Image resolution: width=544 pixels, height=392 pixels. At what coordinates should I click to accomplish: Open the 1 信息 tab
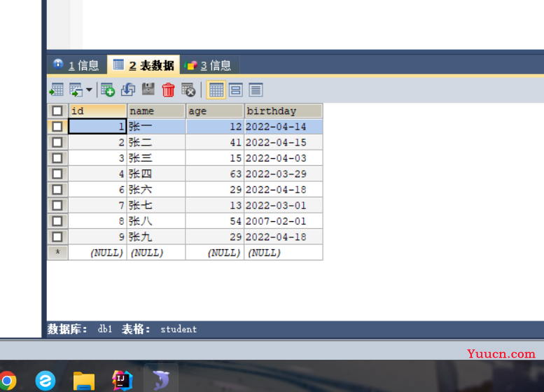(x=76, y=65)
